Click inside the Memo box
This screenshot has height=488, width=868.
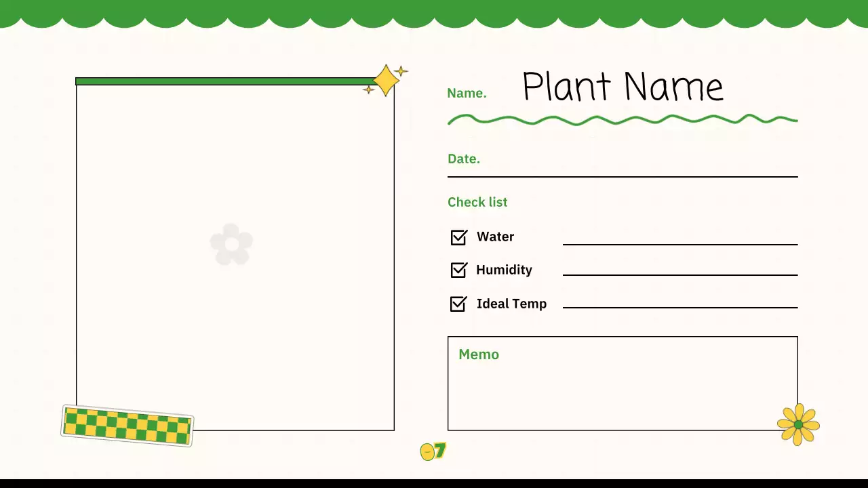tap(623, 386)
